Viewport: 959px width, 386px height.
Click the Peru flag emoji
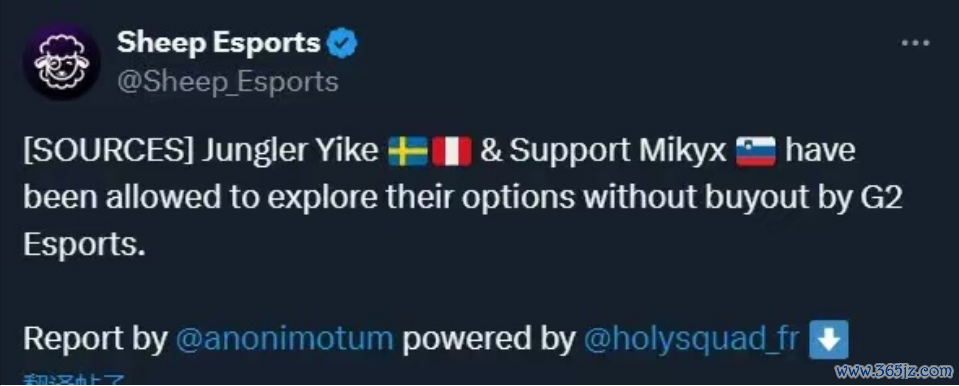(452, 152)
